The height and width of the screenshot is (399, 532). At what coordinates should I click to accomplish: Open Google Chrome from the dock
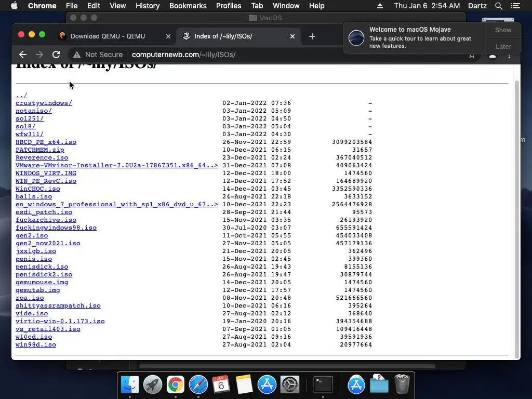[176, 384]
